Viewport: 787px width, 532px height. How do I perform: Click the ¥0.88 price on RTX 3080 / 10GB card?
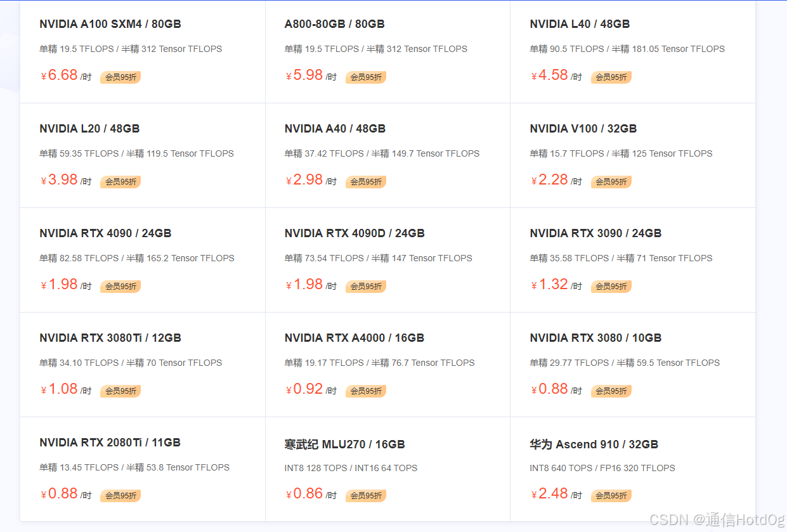(550, 389)
